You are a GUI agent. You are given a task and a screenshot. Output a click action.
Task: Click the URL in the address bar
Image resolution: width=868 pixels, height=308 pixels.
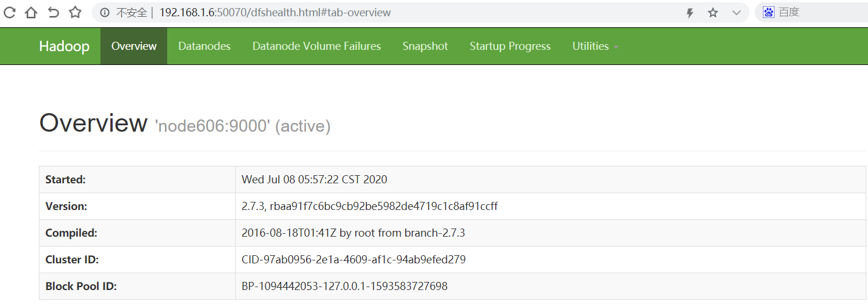pyautogui.click(x=275, y=13)
